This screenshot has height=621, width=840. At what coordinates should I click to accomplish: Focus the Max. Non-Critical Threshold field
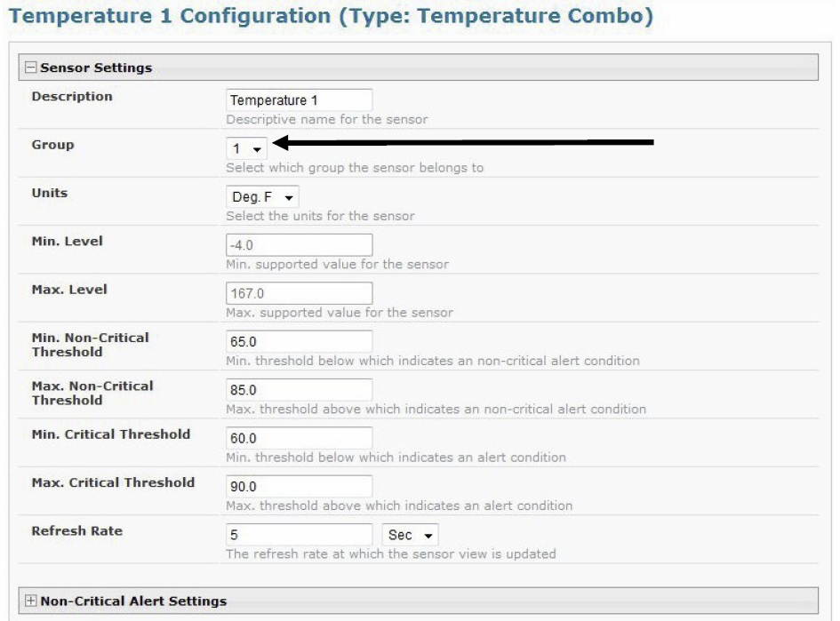(299, 389)
